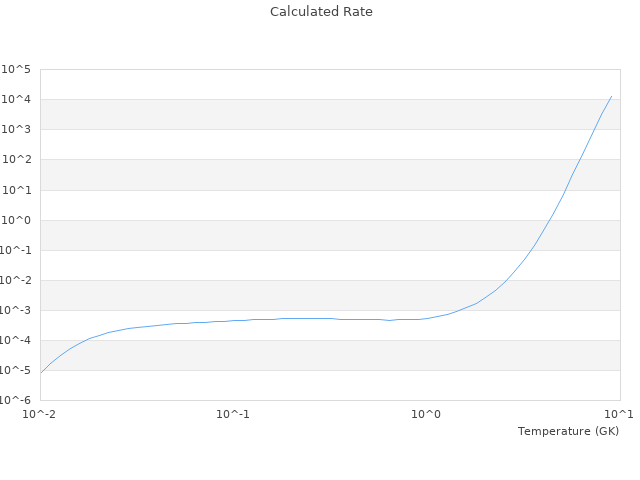Image resolution: width=640 pixels, height=480 pixels.
Task: Click the 10^5 y-axis tick label
Action: click(x=17, y=69)
